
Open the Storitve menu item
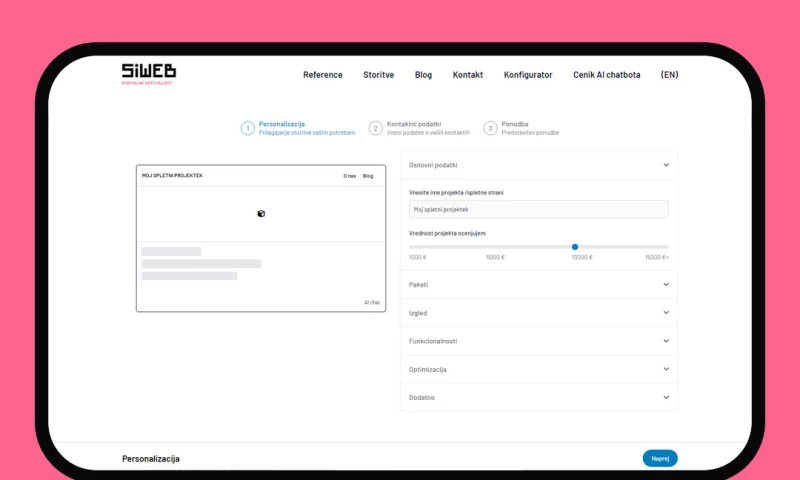(378, 75)
